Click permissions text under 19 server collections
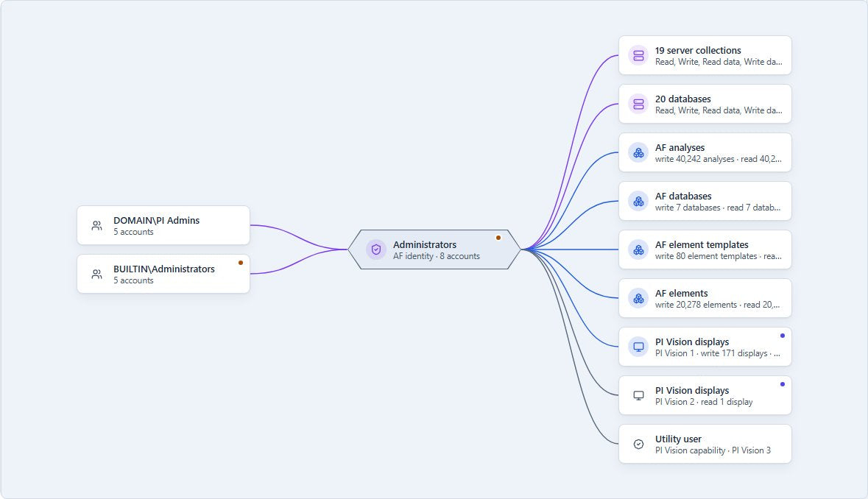 pos(719,62)
